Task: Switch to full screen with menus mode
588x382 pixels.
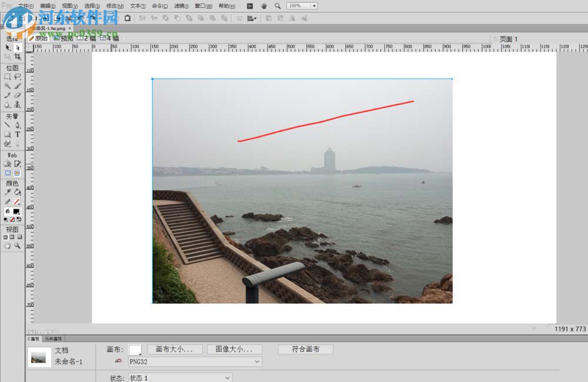Action: click(12, 237)
